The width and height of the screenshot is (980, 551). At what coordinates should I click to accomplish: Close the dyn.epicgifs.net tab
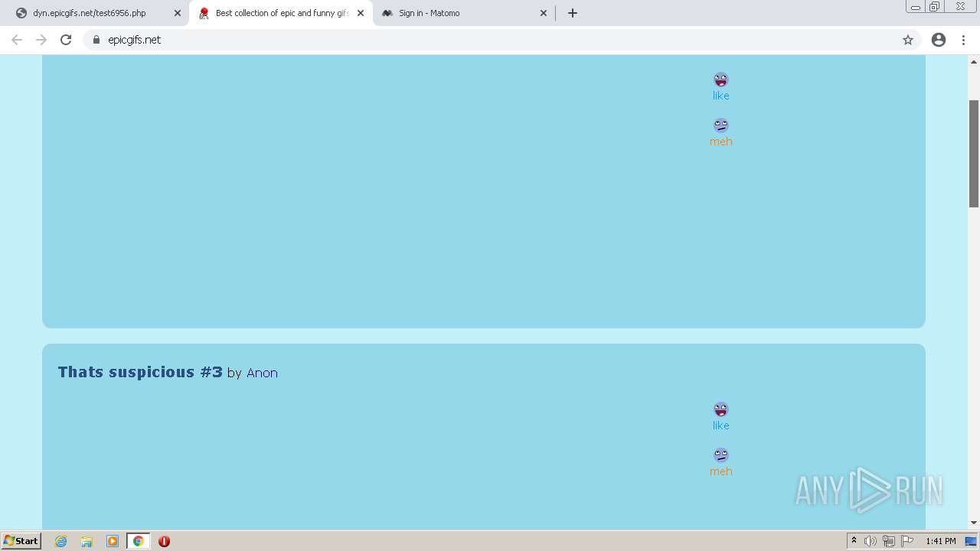pyautogui.click(x=177, y=13)
